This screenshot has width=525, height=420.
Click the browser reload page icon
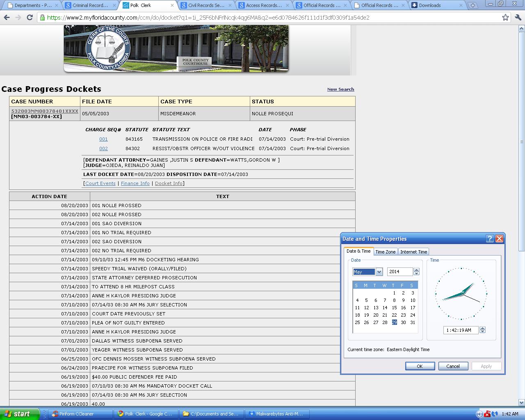pyautogui.click(x=30, y=18)
